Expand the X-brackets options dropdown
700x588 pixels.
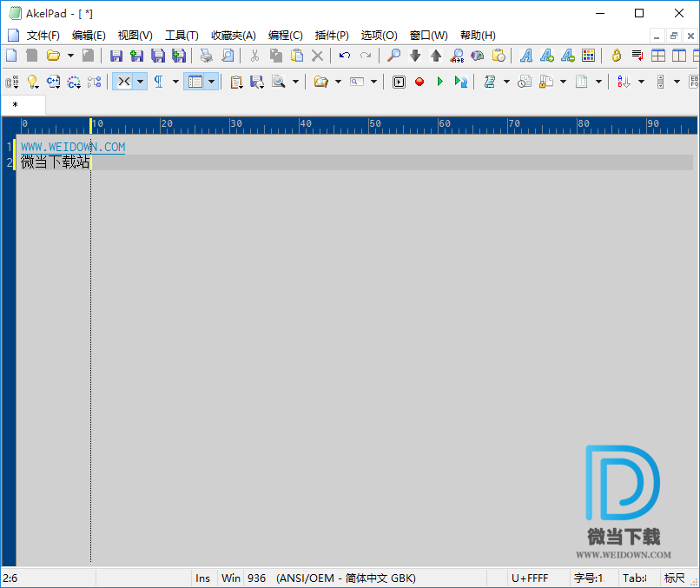point(140,82)
